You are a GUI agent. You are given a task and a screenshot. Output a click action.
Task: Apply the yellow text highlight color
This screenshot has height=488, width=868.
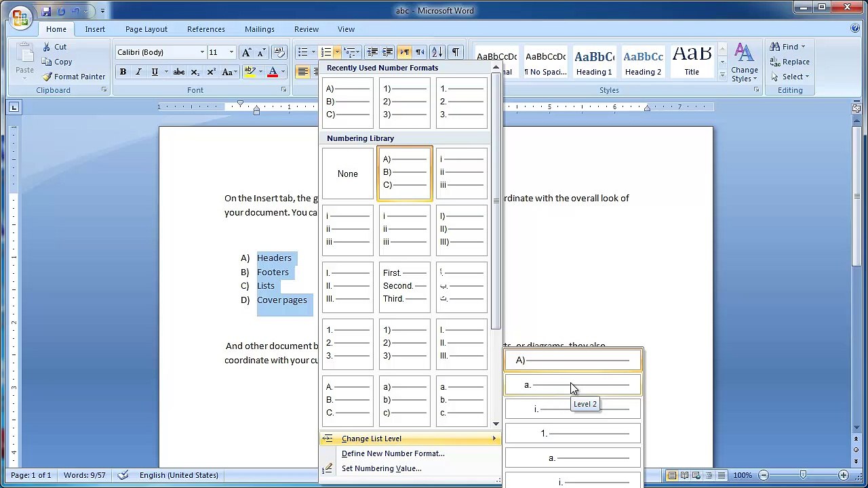point(250,72)
